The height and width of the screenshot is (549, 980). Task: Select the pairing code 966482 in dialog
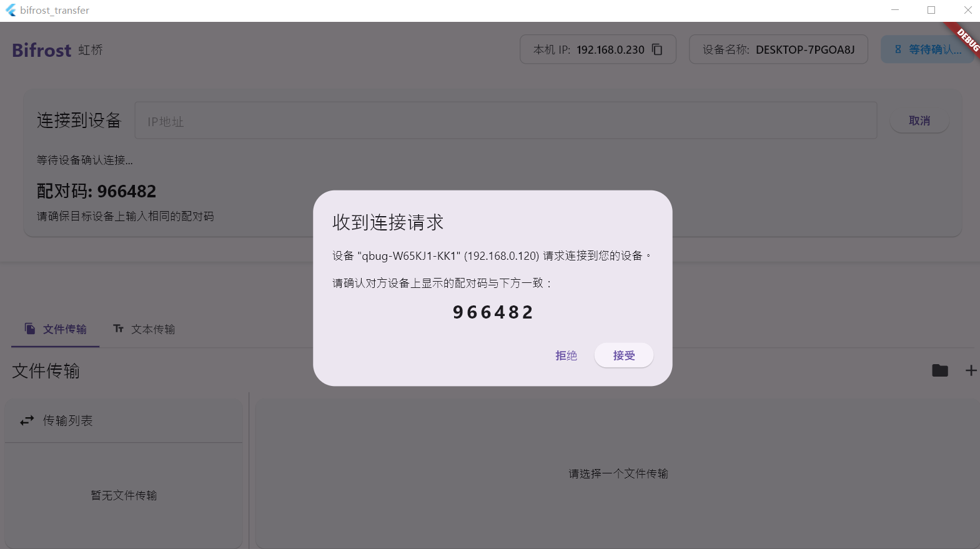[493, 312]
